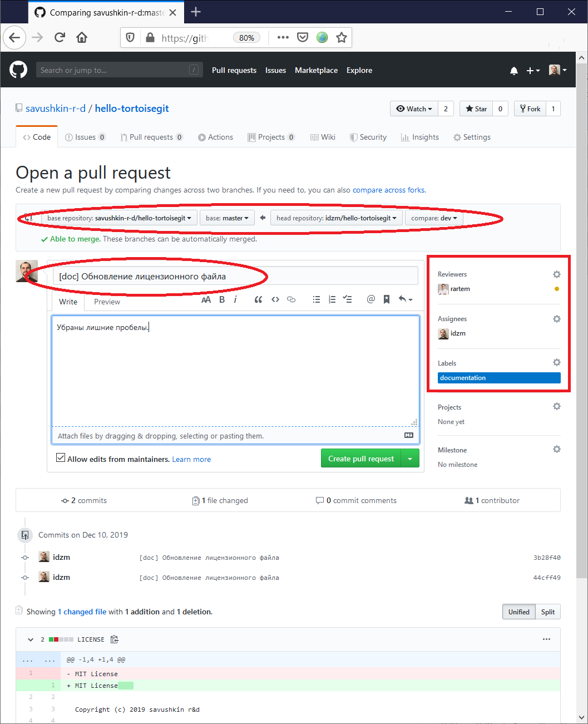Add a numbered list

click(332, 299)
